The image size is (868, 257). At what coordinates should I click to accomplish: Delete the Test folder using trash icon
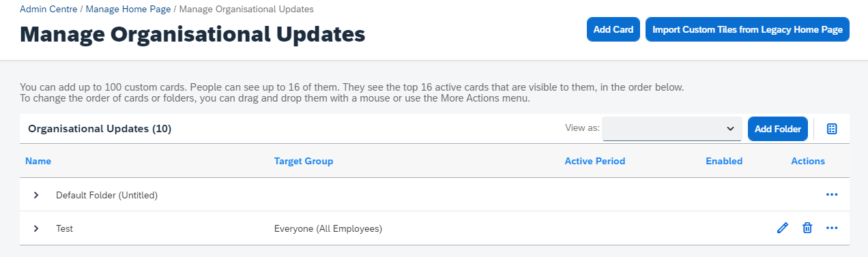pyautogui.click(x=807, y=228)
